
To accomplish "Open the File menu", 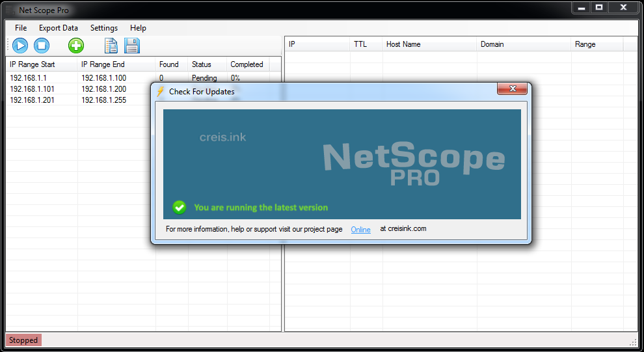I will tap(21, 28).
